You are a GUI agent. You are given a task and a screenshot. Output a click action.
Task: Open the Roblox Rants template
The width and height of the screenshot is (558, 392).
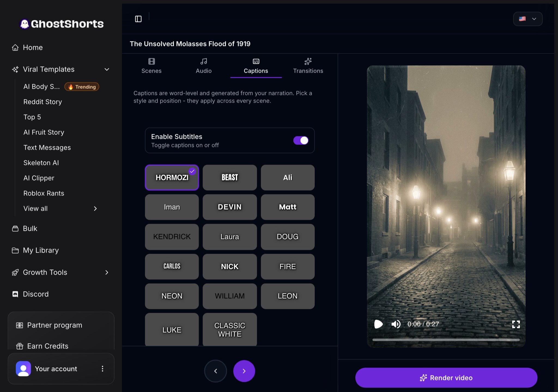[x=44, y=193]
